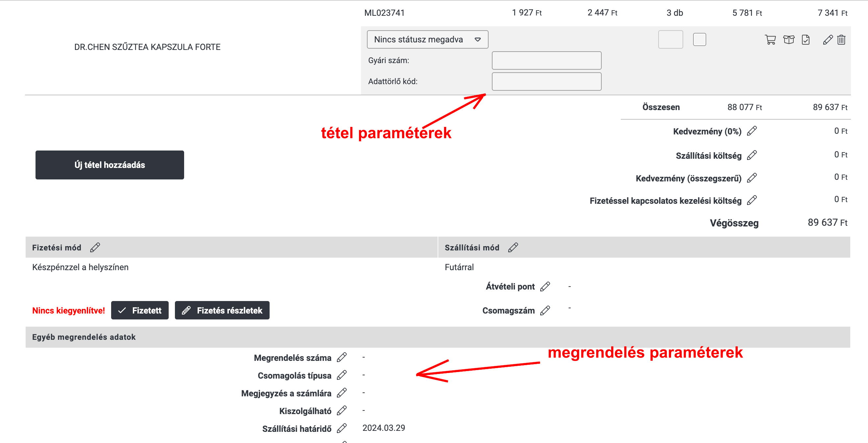Edit Szállítási költség with pencil icon

752,155
